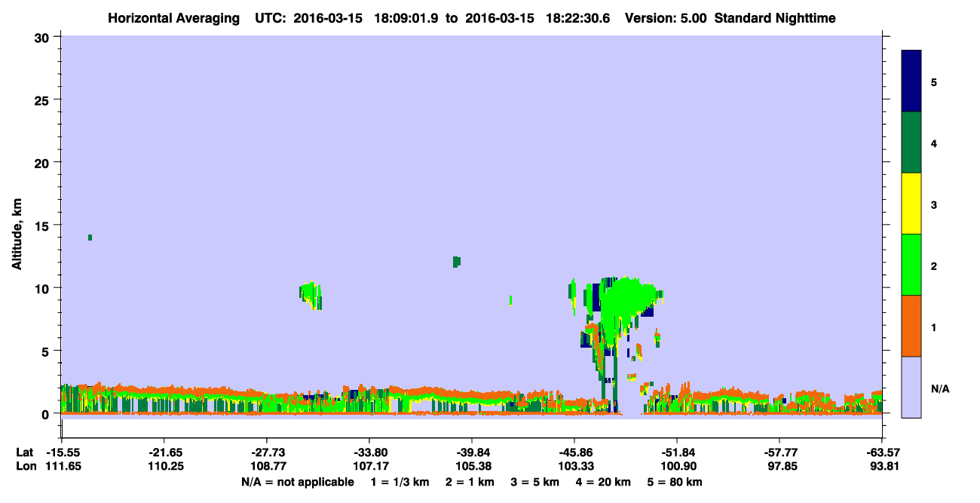Click the dark green feature near 12 km altitude
Image resolution: width=980 pixels, height=503 pixels.
(456, 262)
